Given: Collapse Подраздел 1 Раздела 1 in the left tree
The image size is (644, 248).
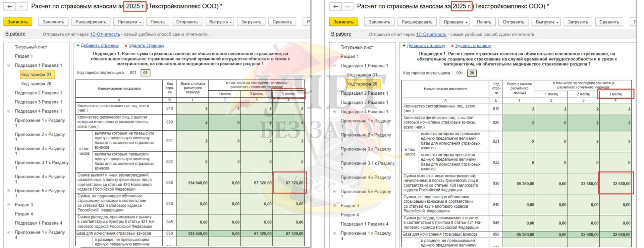Looking at the screenshot, I should pyautogui.click(x=9, y=65).
